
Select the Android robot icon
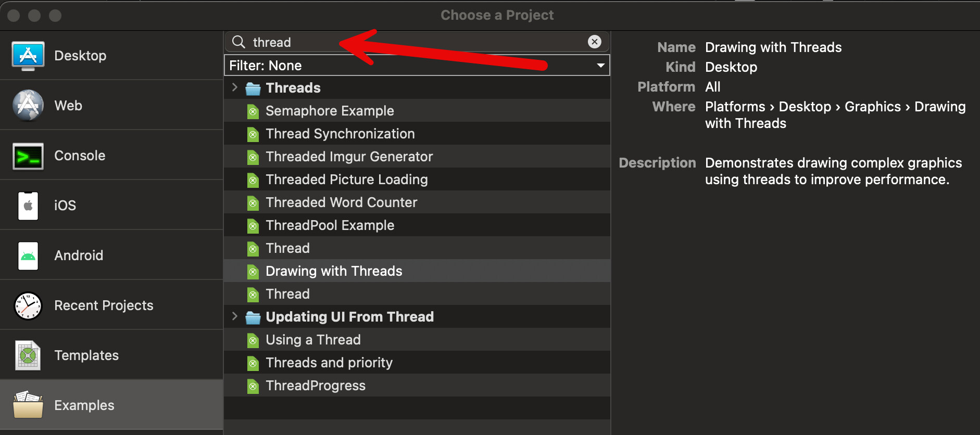28,255
